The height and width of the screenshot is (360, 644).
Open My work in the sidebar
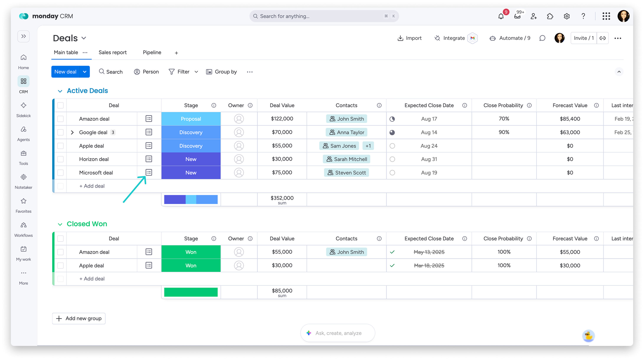(x=23, y=253)
